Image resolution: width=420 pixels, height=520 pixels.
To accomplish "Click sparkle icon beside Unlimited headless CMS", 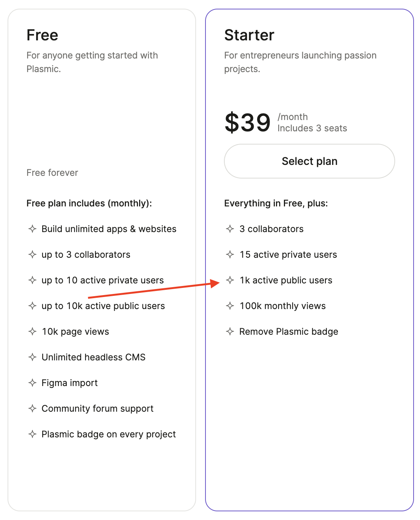I will (x=32, y=357).
